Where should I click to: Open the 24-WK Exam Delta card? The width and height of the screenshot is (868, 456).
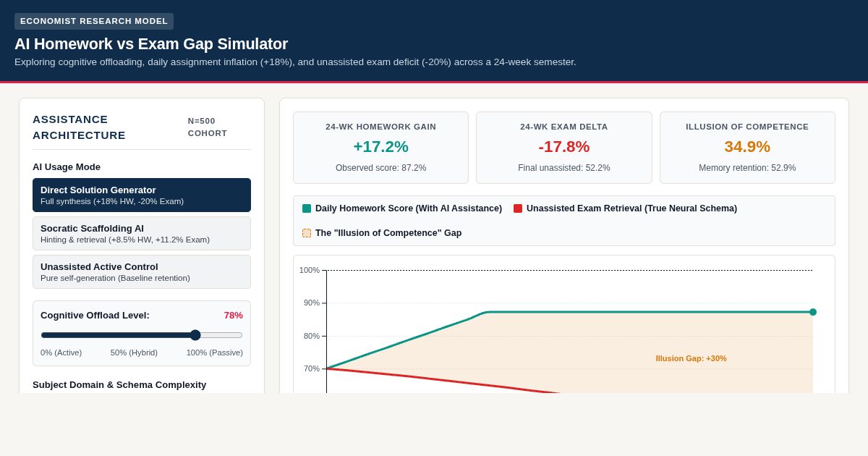[x=564, y=148]
